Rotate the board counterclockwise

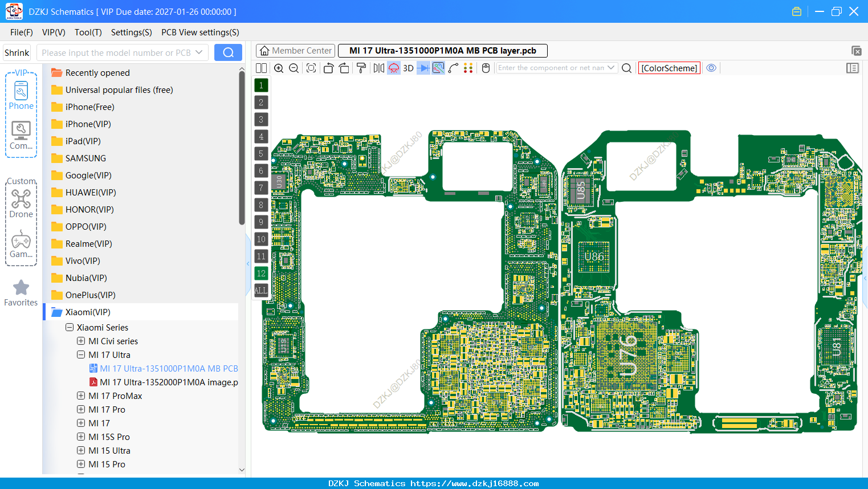coord(328,68)
